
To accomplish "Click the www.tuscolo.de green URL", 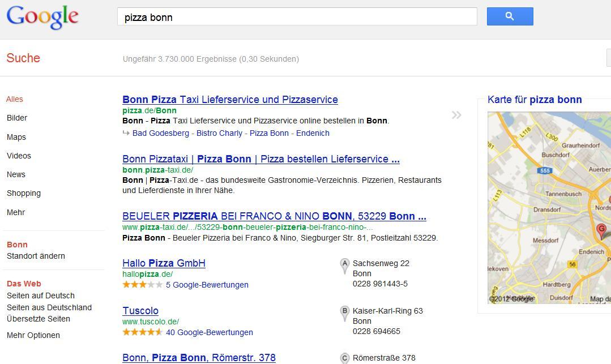I will tap(151, 322).
